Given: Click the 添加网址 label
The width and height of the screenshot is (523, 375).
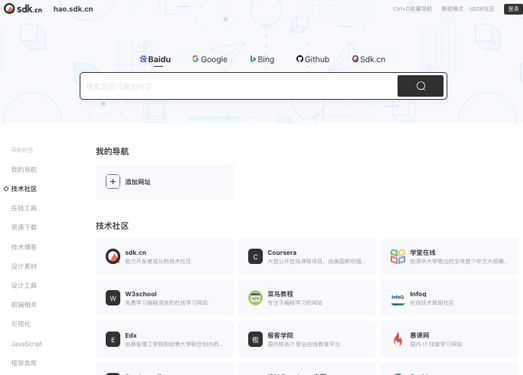Looking at the screenshot, I should tap(138, 182).
